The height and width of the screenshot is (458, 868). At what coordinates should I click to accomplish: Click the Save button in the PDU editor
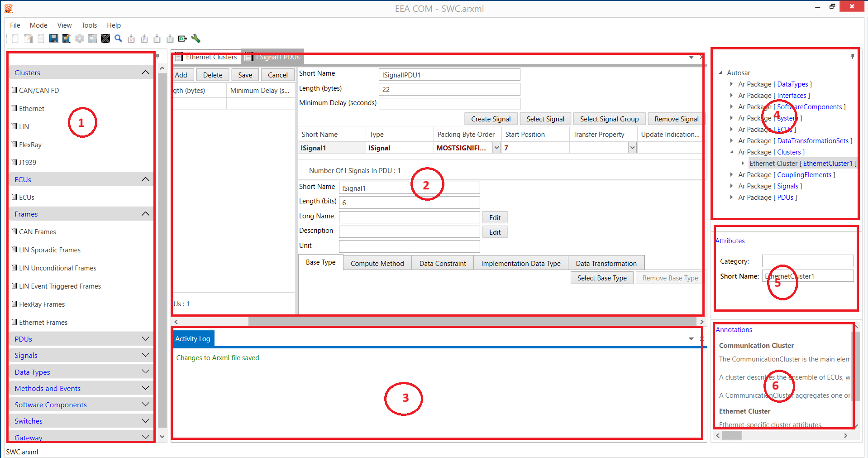[x=245, y=75]
